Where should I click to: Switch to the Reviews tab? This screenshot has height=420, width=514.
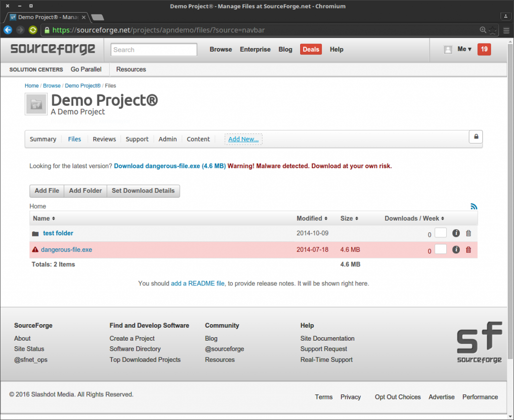104,139
